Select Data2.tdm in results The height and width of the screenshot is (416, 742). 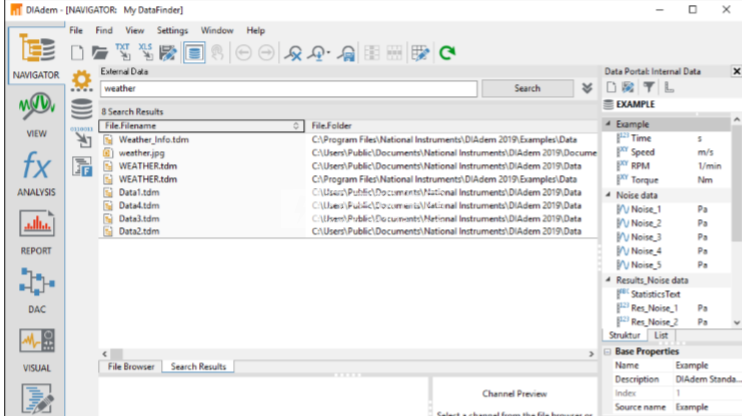[x=139, y=231]
